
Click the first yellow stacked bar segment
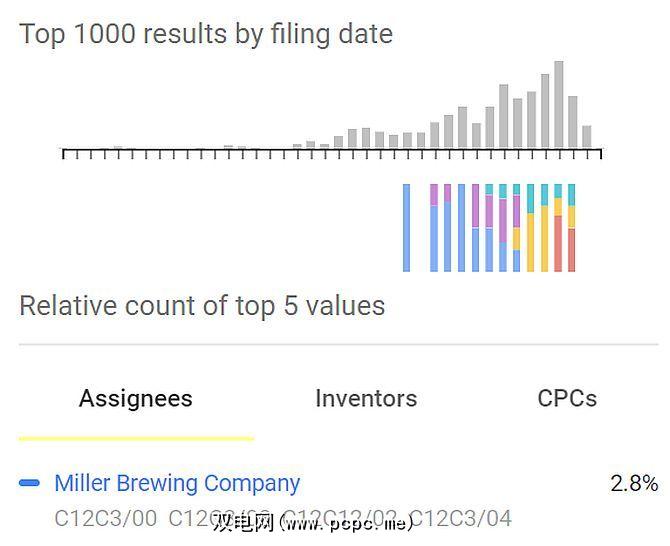pos(517,239)
